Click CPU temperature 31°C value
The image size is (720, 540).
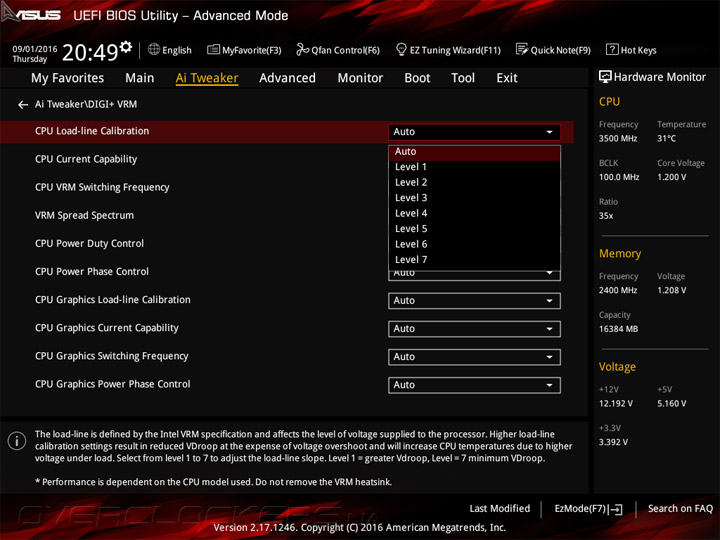(x=666, y=139)
